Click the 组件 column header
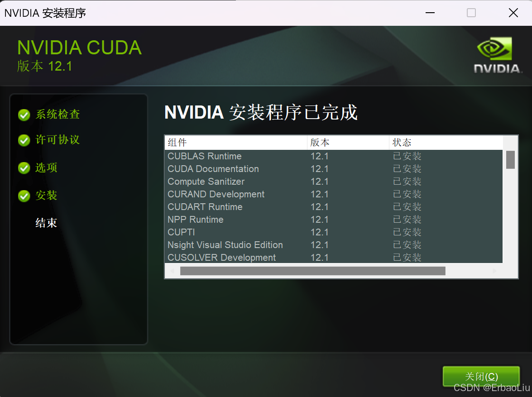 pos(177,142)
